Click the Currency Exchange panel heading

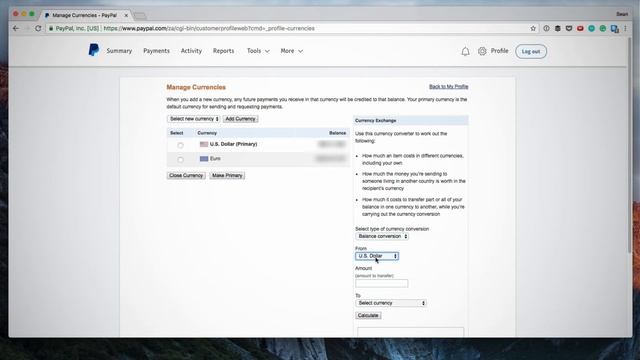tap(376, 120)
